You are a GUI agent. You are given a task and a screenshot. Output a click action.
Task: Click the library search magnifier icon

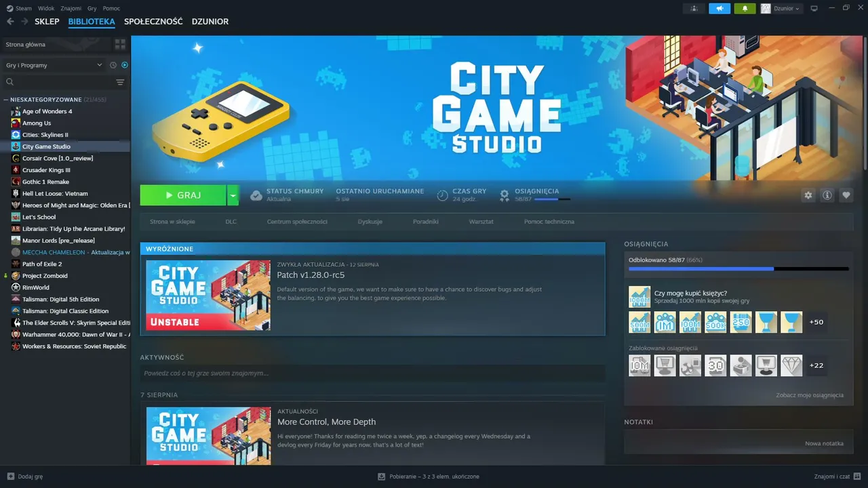(9, 82)
